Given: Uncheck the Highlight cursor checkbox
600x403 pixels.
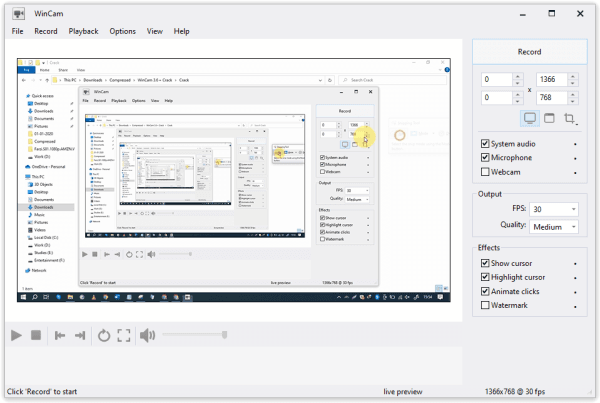Looking at the screenshot, I should pos(485,277).
